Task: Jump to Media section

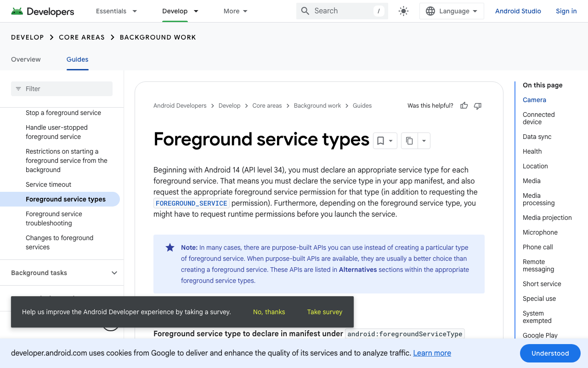Action: point(531,181)
